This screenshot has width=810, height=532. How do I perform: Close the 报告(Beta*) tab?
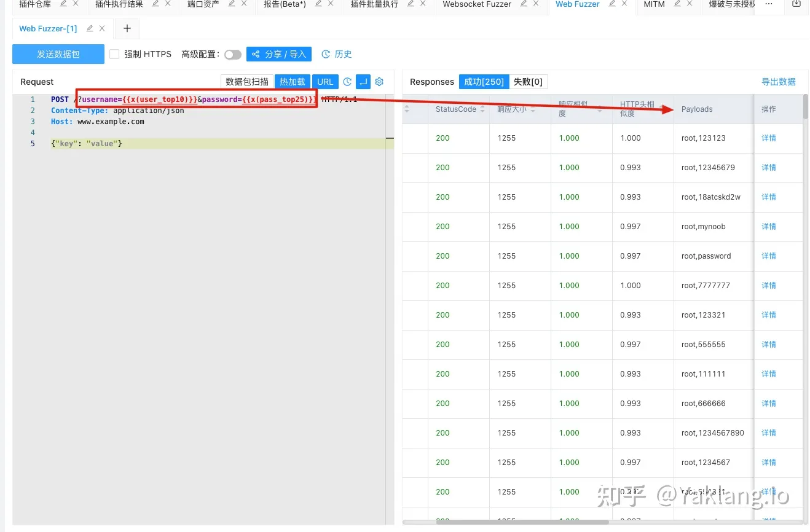pos(331,4)
